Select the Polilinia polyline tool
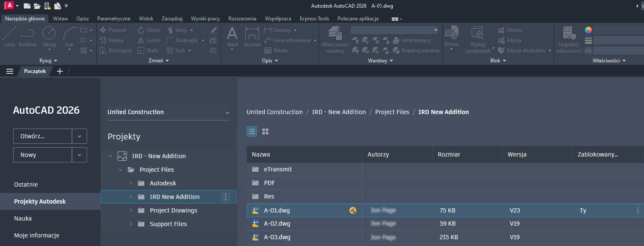The image size is (644, 246). coord(28,36)
